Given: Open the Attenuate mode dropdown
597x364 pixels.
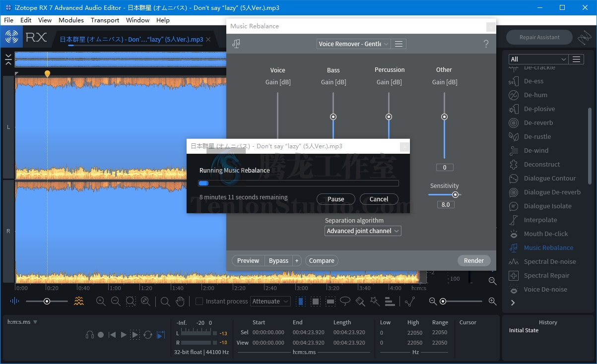Looking at the screenshot, I should click(x=270, y=301).
